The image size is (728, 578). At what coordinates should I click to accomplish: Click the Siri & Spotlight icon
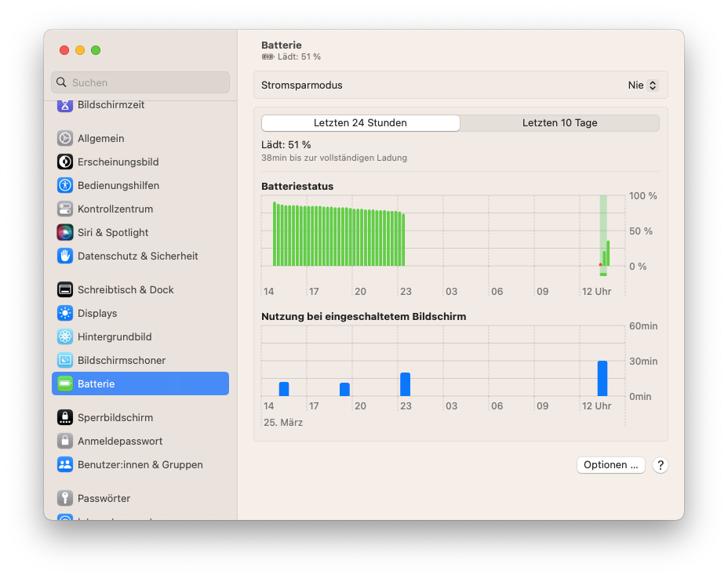(65, 233)
